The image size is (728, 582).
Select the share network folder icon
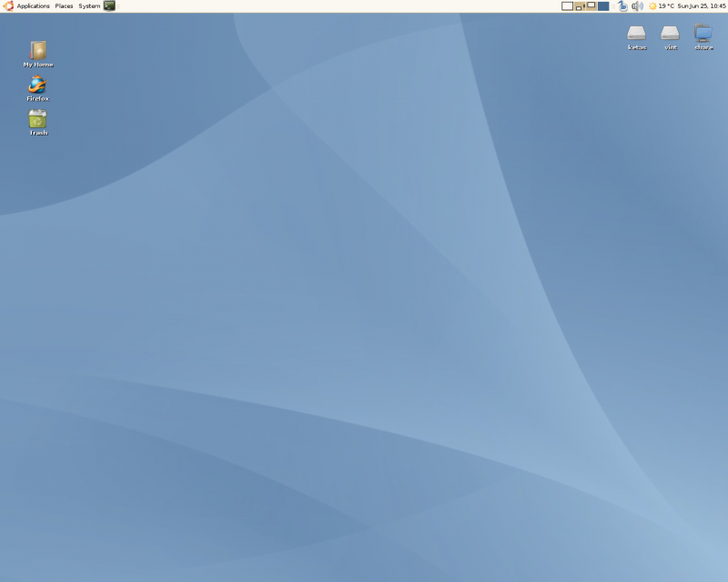[703, 34]
